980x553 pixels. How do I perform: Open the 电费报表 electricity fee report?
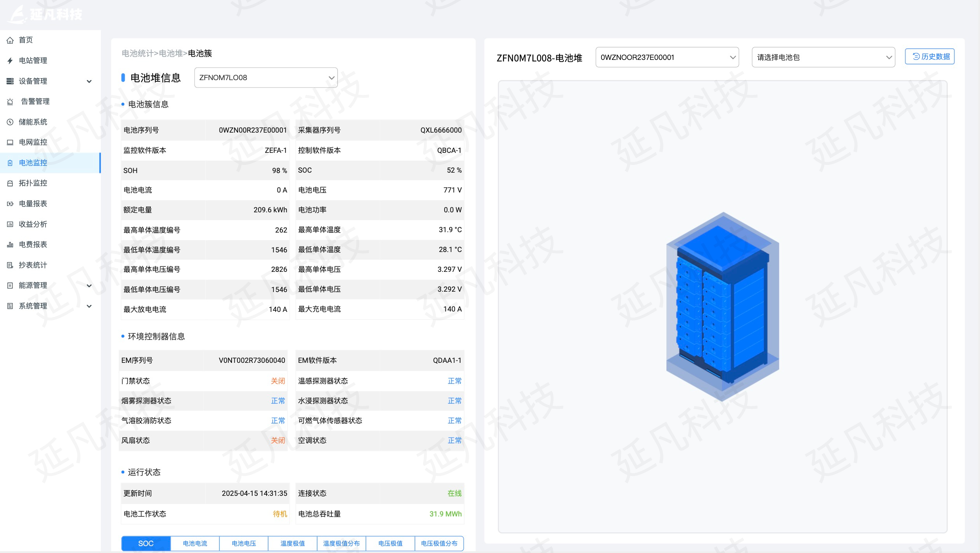[x=33, y=245]
